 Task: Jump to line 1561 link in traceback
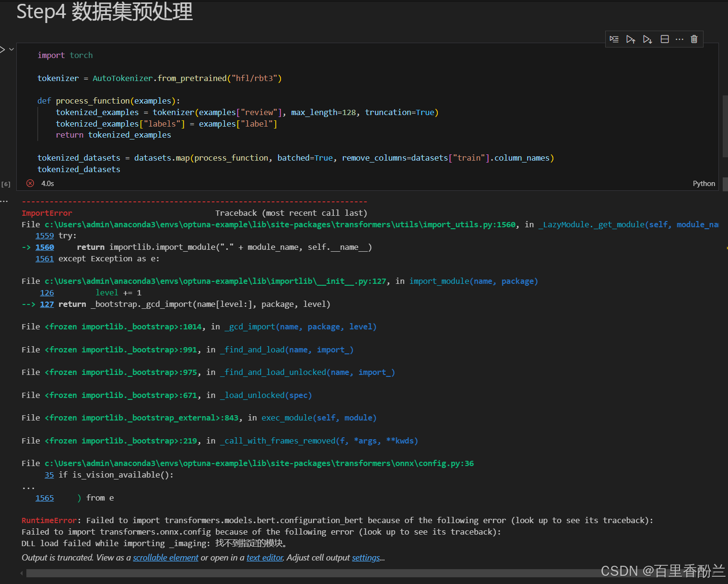click(x=45, y=259)
